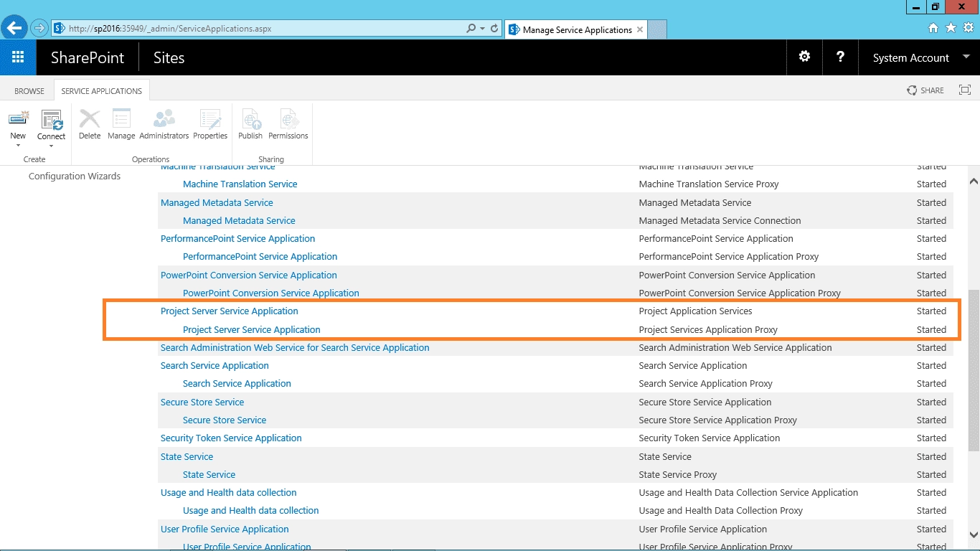The image size is (980, 551).
Task: Select the Project Application Services type text
Action: (x=695, y=311)
